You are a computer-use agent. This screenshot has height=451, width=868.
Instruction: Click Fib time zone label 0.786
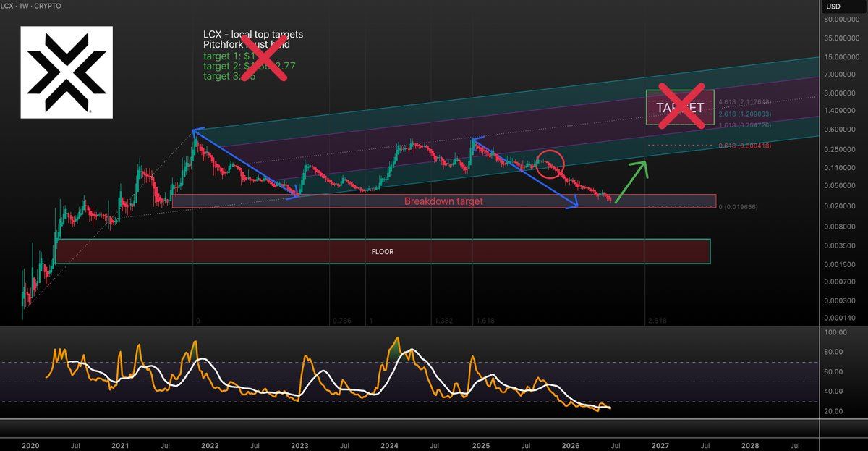(341, 320)
